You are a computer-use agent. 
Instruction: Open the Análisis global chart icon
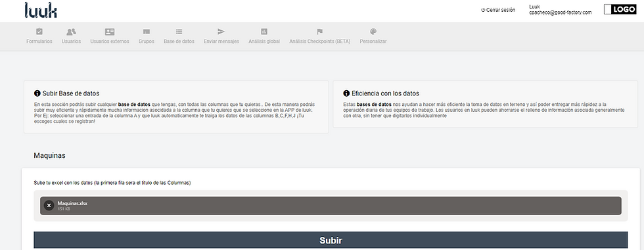pyautogui.click(x=264, y=32)
